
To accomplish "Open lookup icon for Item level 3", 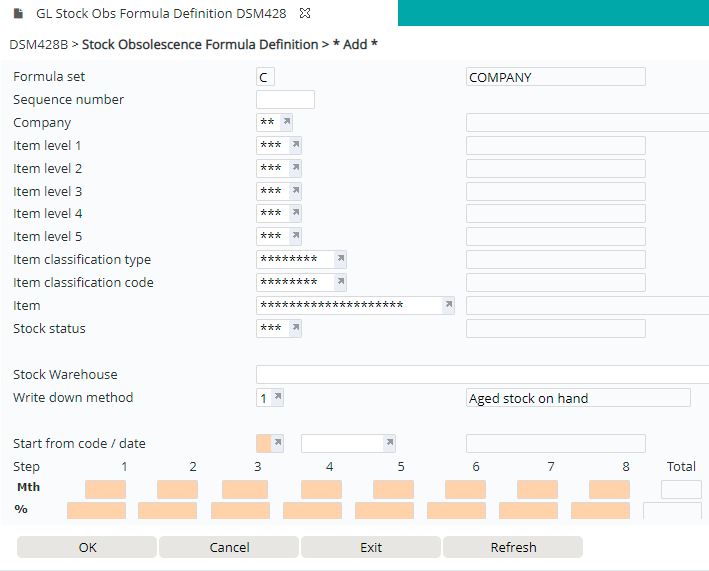I will [x=296, y=191].
